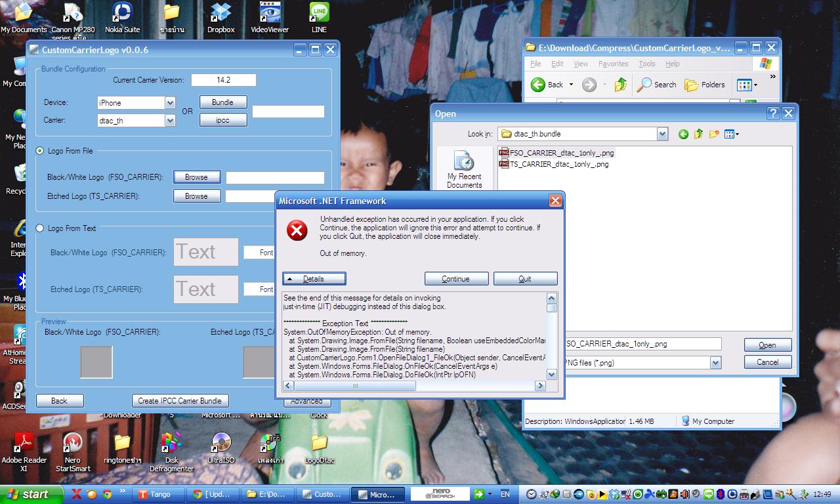Viewport: 840px width, 504px height.
Task: Click the green Back arrow in Open dialog
Action: click(683, 134)
